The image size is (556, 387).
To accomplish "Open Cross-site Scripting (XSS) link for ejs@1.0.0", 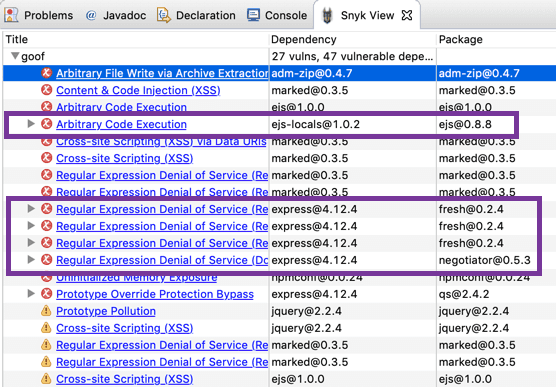I will click(124, 379).
